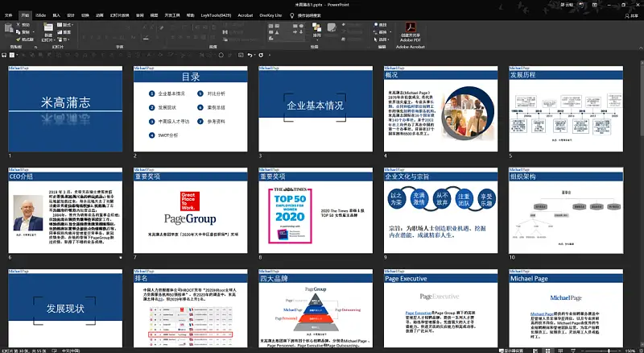
Task: Open the slide Layout (版式) dropdown
Action: [x=64, y=25]
